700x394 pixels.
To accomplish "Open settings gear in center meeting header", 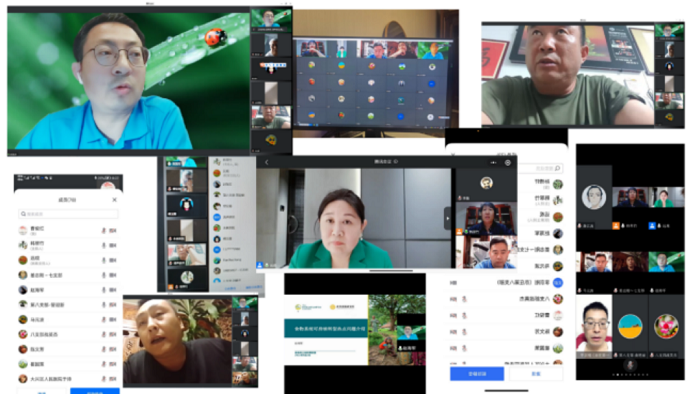I will click(x=508, y=162).
